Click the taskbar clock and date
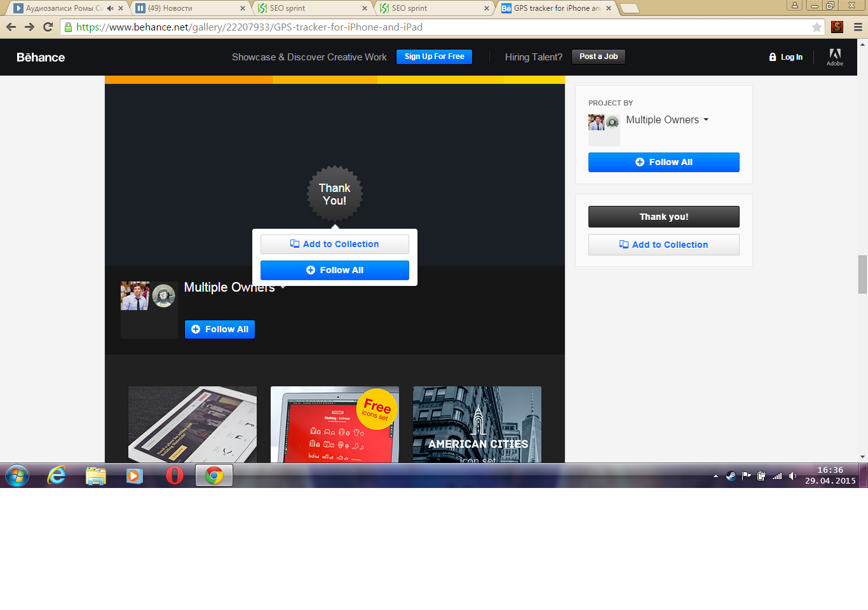Image resolution: width=868 pixels, height=610 pixels. (x=830, y=475)
